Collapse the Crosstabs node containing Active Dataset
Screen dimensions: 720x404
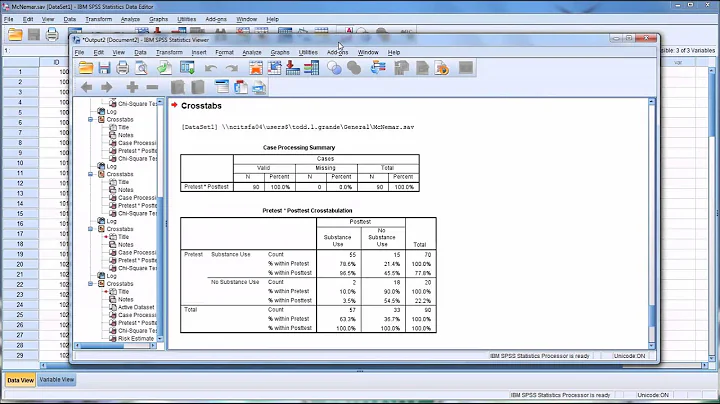coord(90,284)
